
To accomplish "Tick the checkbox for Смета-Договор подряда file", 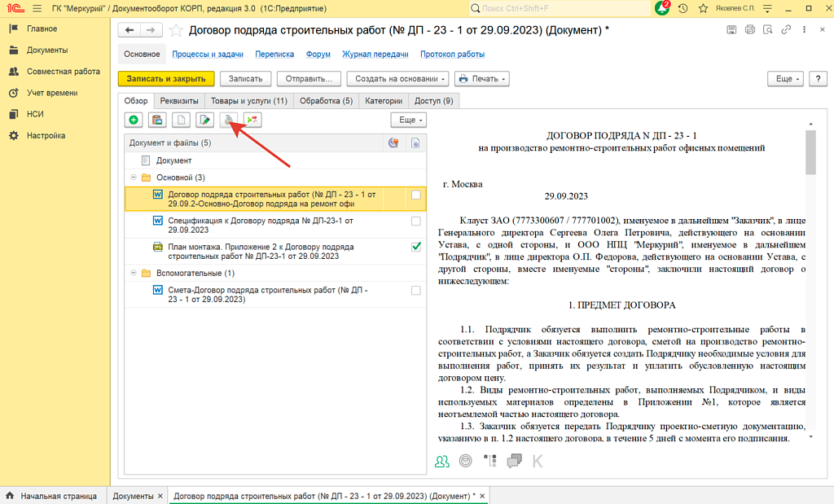I will point(416,290).
